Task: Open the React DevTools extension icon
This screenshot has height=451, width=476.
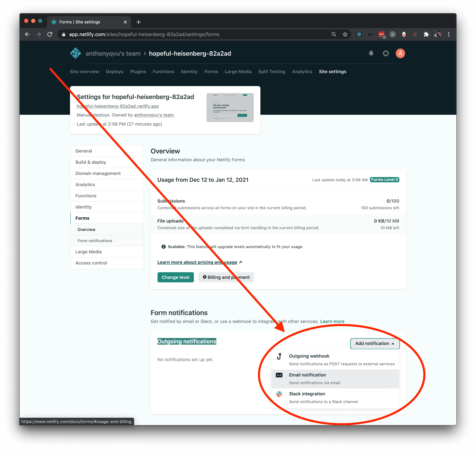Action: pyautogui.click(x=359, y=34)
